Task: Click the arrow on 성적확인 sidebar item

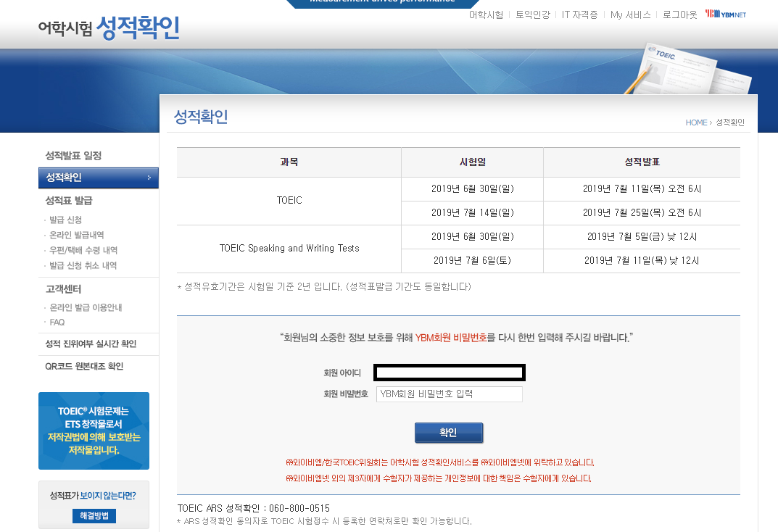Action: 149,178
